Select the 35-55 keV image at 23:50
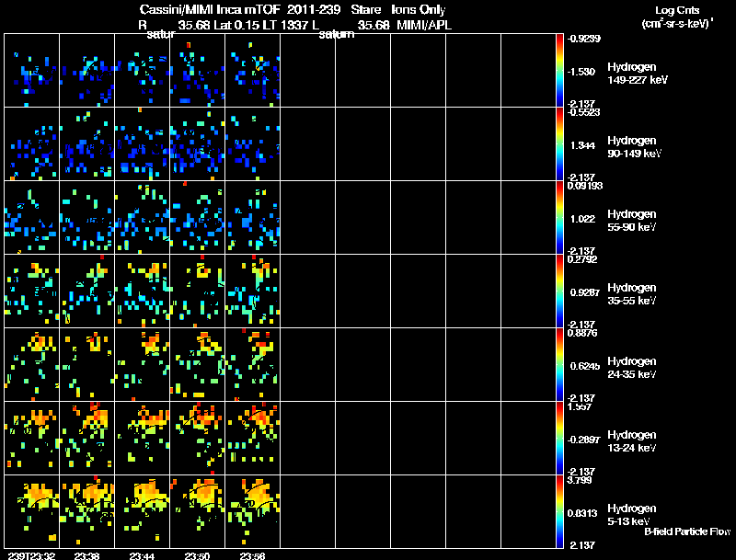Image resolution: width=736 pixels, height=560 pixels. [x=197, y=291]
